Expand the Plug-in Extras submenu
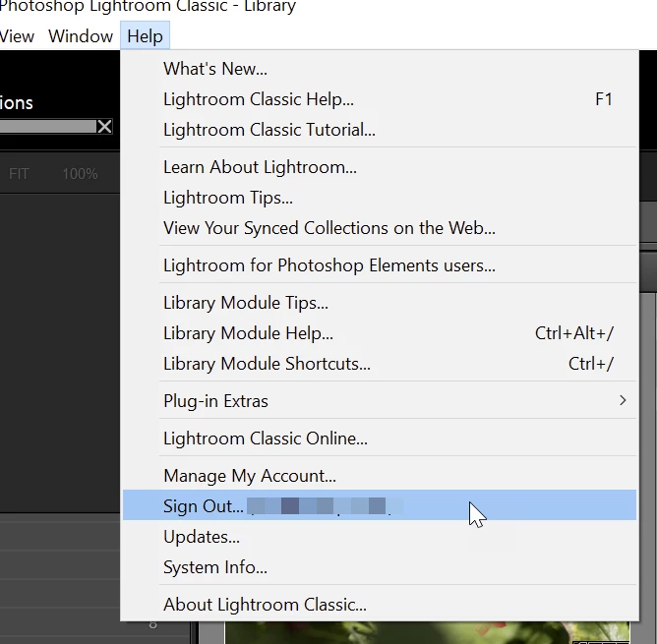Image resolution: width=657 pixels, height=644 pixels. (380, 401)
